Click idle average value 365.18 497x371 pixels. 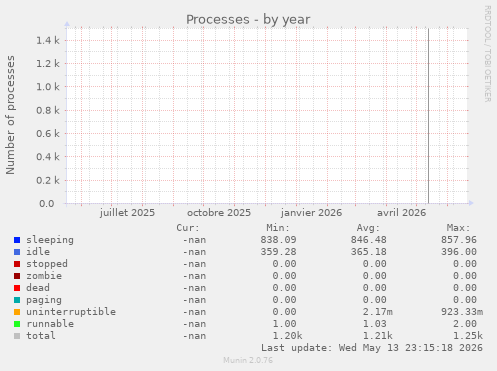point(368,252)
